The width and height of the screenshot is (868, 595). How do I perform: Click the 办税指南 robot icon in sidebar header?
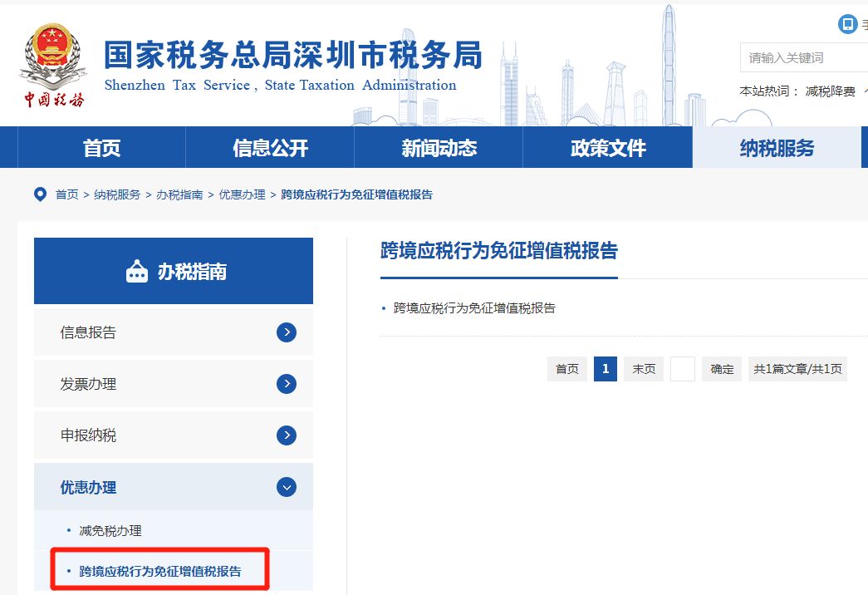tap(137, 272)
